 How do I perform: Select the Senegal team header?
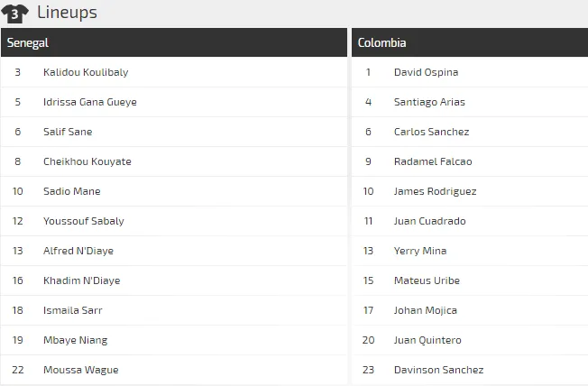pos(29,42)
